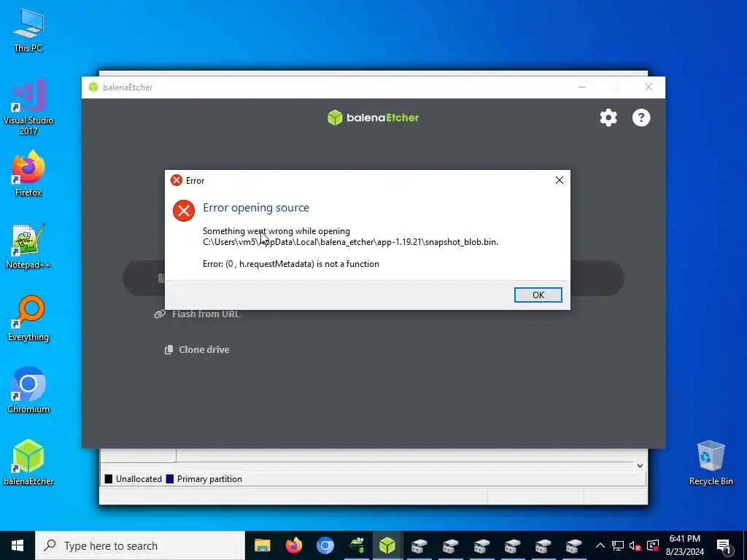Close the Error dialog with the X
747x560 pixels.
pos(560,180)
